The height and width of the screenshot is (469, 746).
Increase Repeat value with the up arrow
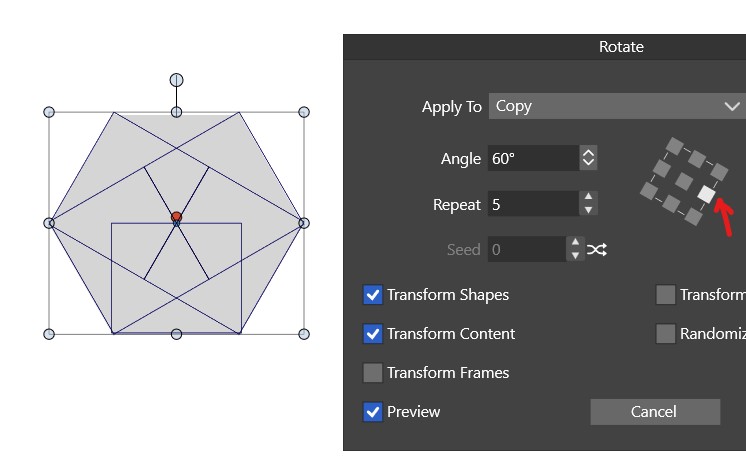click(x=589, y=197)
